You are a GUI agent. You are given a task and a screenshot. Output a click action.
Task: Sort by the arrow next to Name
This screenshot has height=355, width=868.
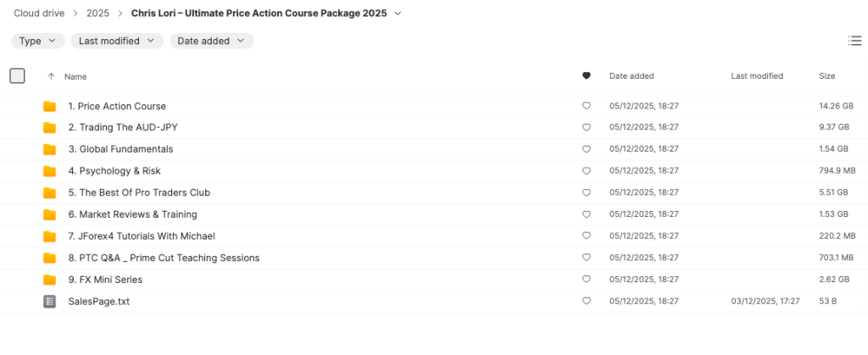[51, 76]
